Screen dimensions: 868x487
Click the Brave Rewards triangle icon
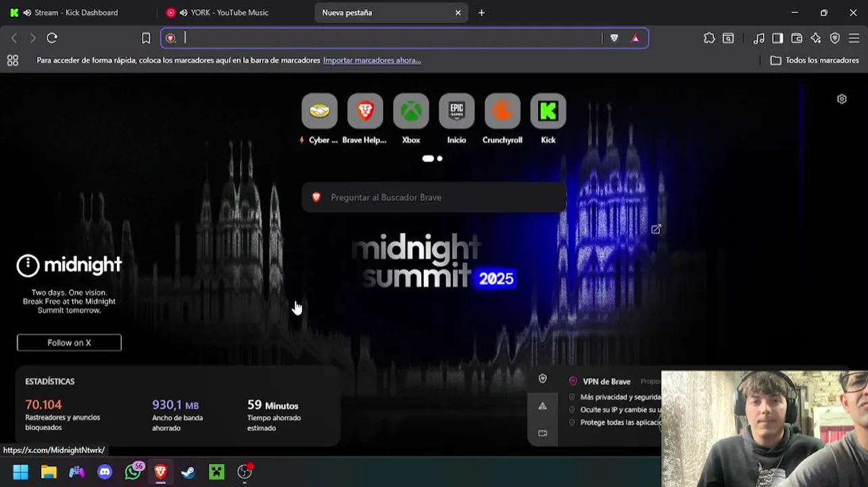635,38
